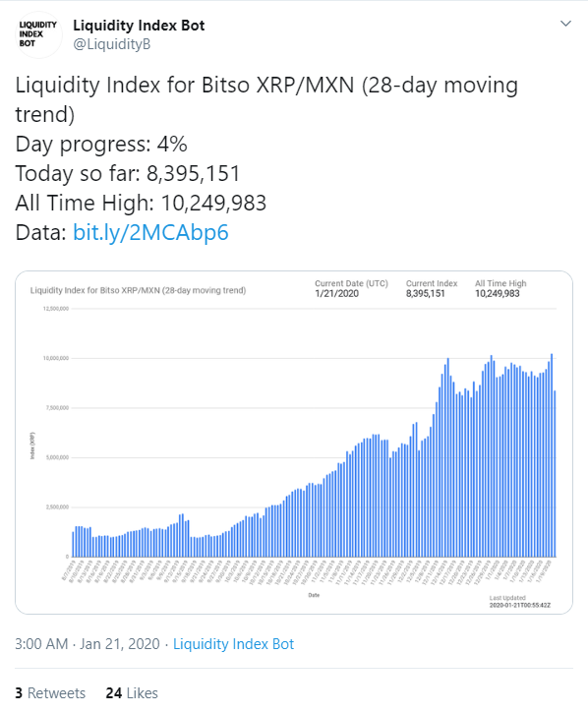Open the bit.ly/2MCAbp6 data link
588x714 pixels.
pos(150,232)
